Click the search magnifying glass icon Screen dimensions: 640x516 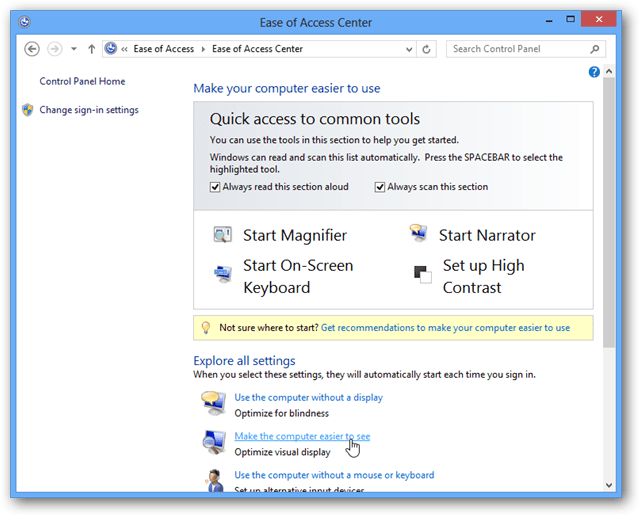pyautogui.click(x=595, y=49)
